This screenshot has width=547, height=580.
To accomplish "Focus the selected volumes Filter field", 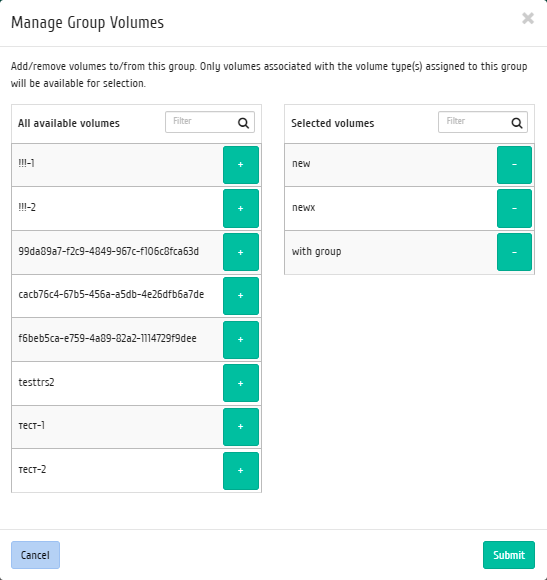I will point(483,122).
